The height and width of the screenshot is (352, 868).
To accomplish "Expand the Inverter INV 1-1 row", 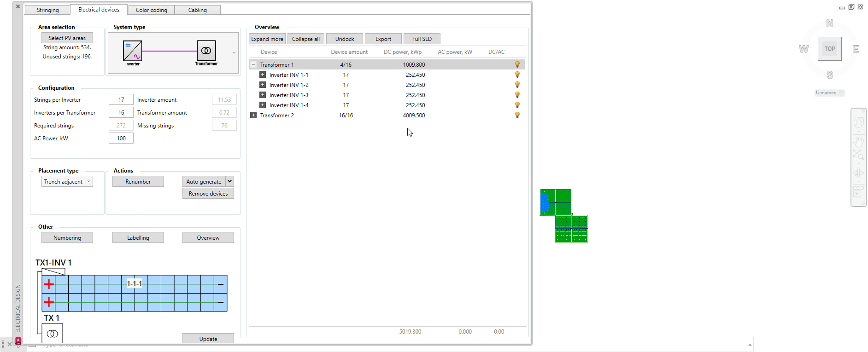I will pos(263,75).
